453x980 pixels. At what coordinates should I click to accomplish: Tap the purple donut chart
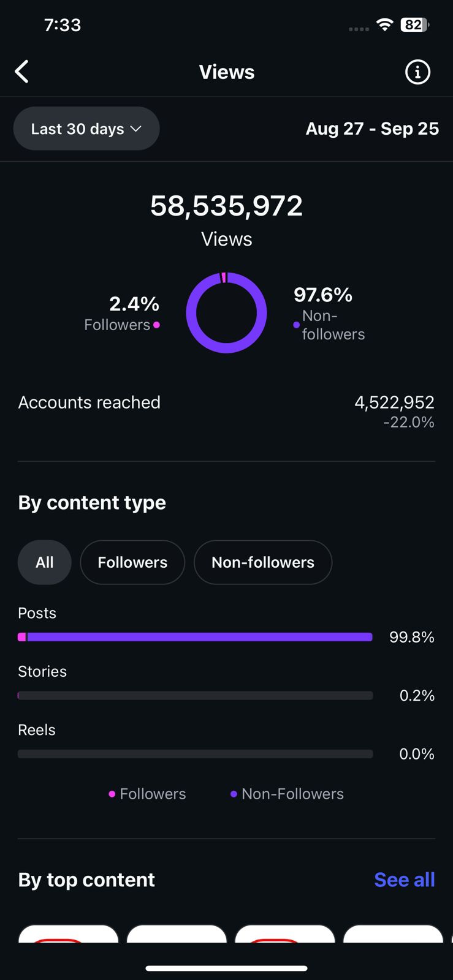tap(226, 312)
